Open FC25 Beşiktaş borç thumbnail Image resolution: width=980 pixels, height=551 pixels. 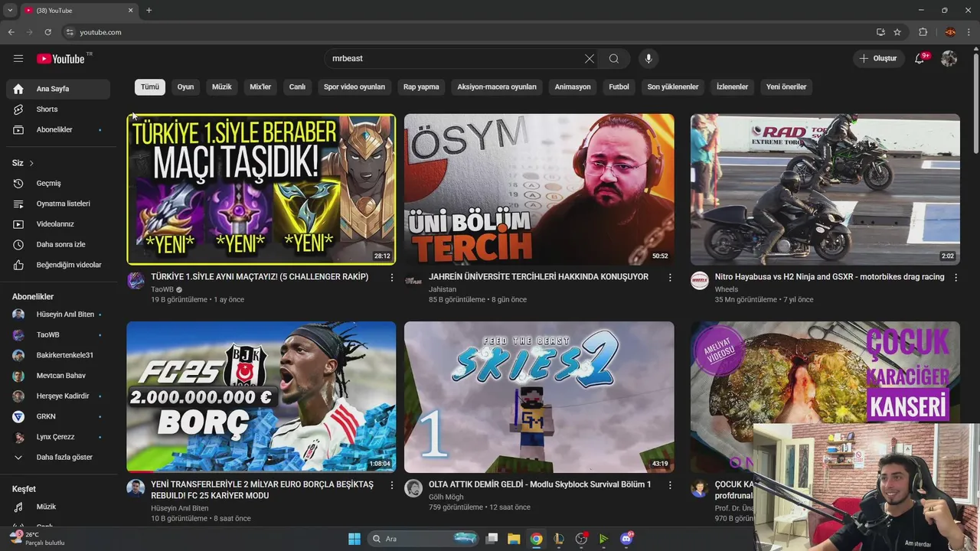pos(261,396)
